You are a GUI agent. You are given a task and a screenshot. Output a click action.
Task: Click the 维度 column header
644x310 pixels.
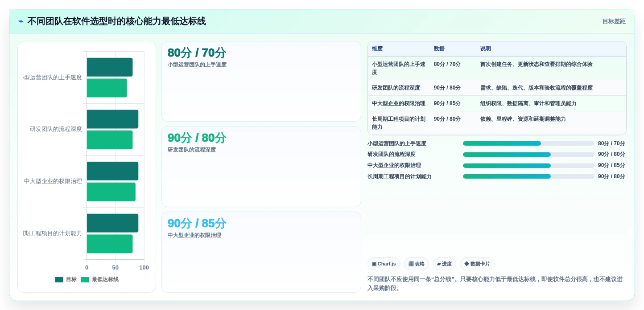(x=377, y=49)
